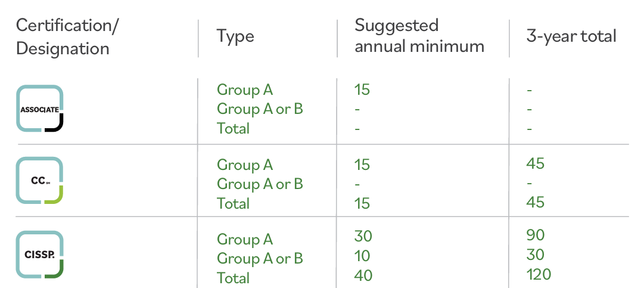
Task: Select the CISSP 3-year total value 120
Action: pos(539,274)
